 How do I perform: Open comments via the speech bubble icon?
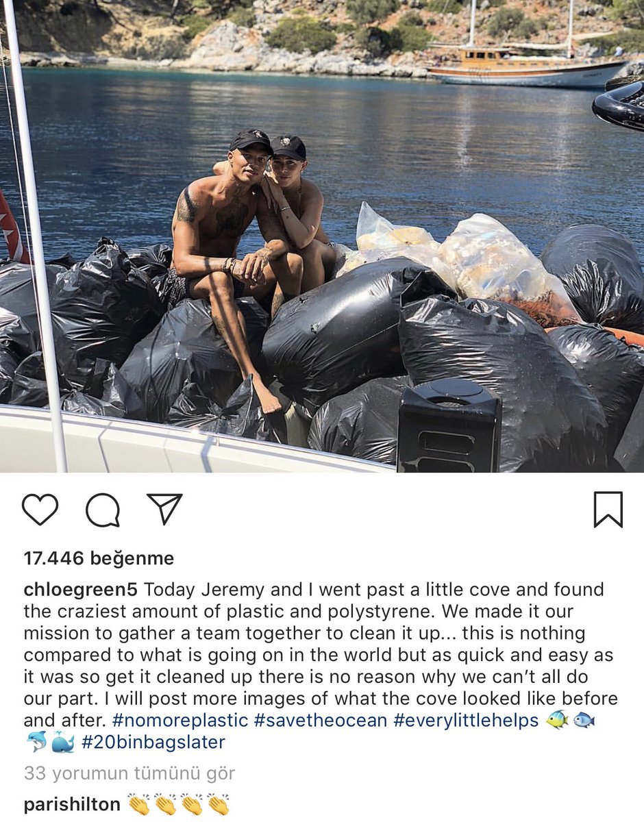coord(103,510)
